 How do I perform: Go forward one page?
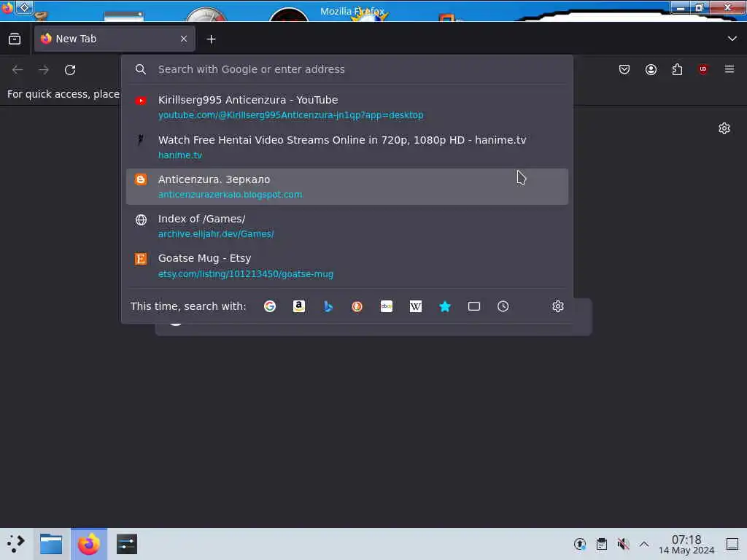[44, 70]
